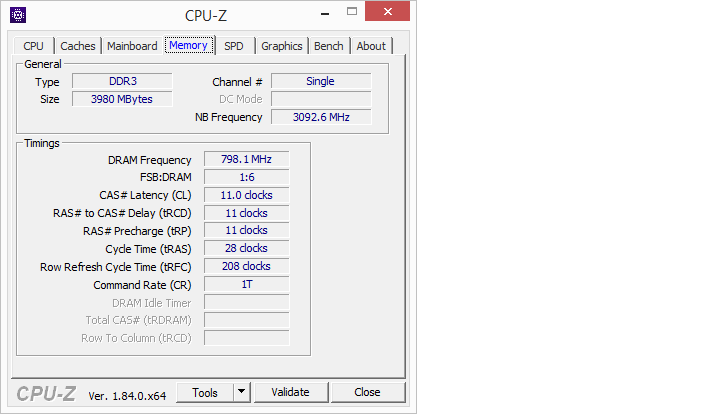Maximize the CPU-Z window
This screenshot has width=711, height=414.
click(352, 12)
